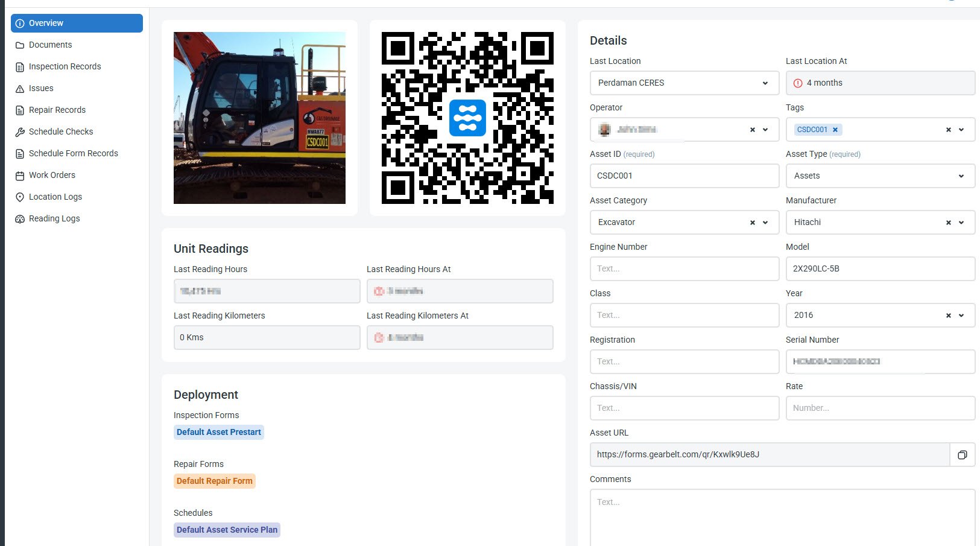Click the Serial Number field
This screenshot has height=546, width=980.
880,362
